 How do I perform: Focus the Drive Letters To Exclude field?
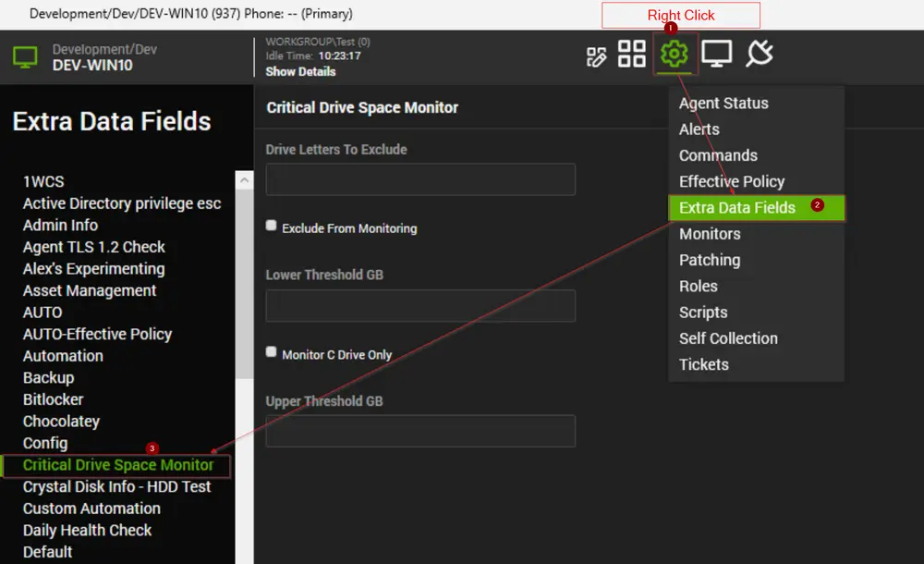(x=420, y=179)
